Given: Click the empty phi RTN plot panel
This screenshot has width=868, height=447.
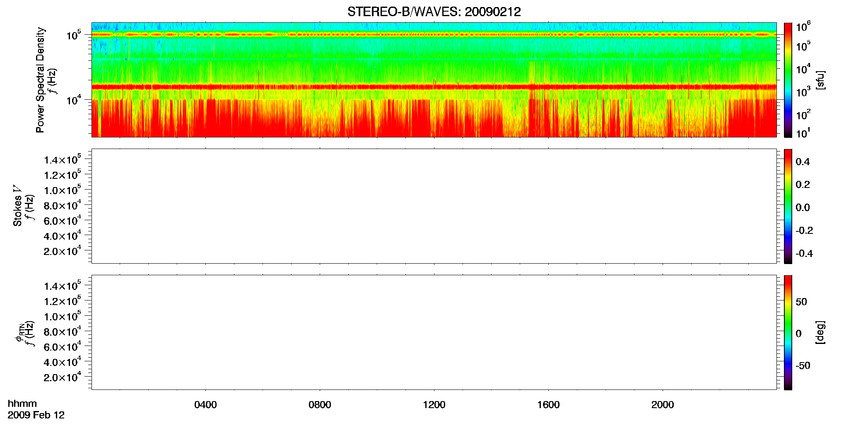Looking at the screenshot, I should (434, 332).
